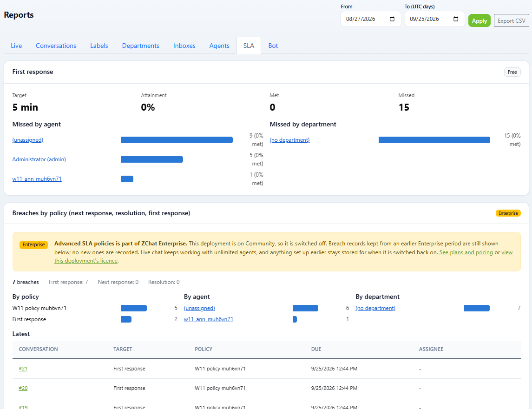Open w11_ann_muh6vn71 in breaches By agent
Viewport: 532px width, 409px height.
208,319
